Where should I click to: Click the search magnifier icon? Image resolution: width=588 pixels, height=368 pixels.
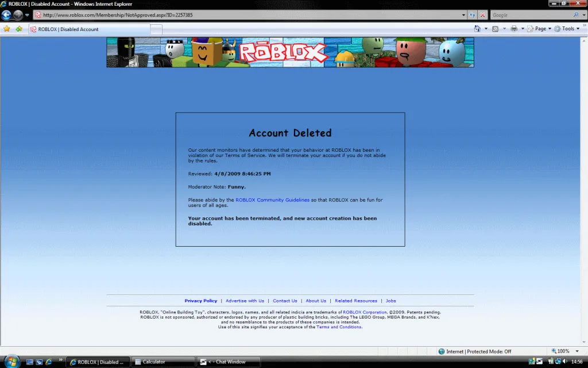pos(576,15)
